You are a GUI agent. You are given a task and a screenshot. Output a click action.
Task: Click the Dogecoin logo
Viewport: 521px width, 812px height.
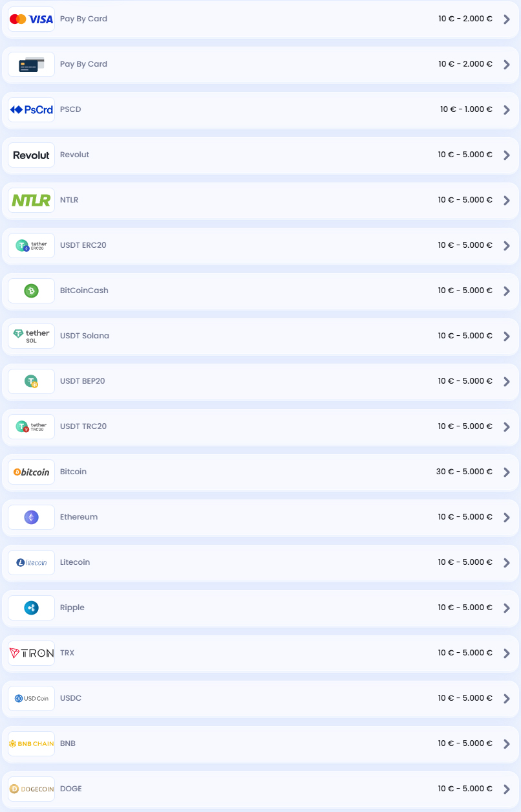[31, 789]
